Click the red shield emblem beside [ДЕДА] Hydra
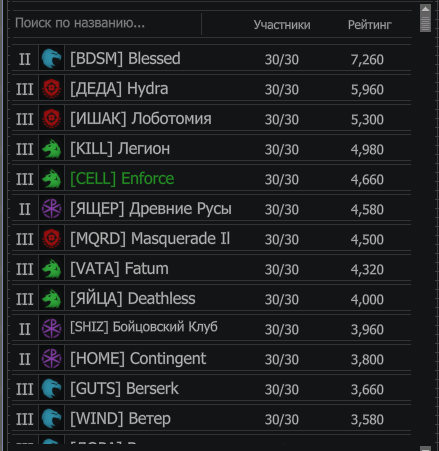 tap(51, 89)
